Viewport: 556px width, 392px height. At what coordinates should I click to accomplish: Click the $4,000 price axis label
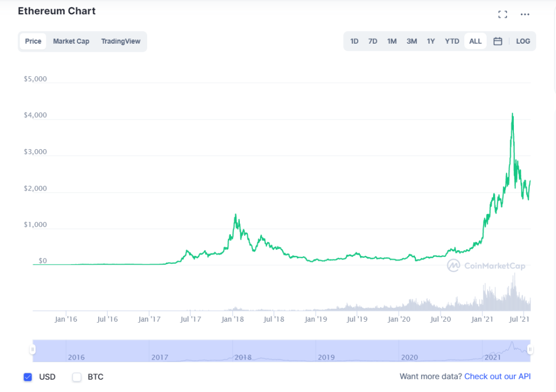(x=35, y=115)
